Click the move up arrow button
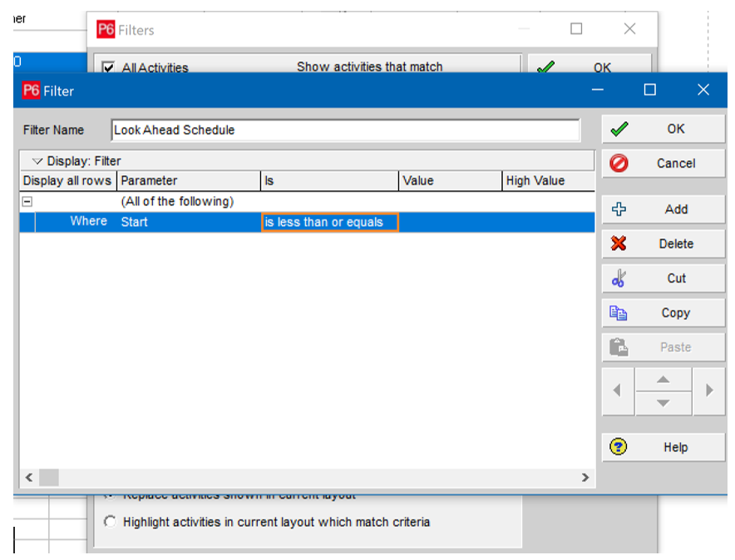The image size is (735, 560). [663, 380]
